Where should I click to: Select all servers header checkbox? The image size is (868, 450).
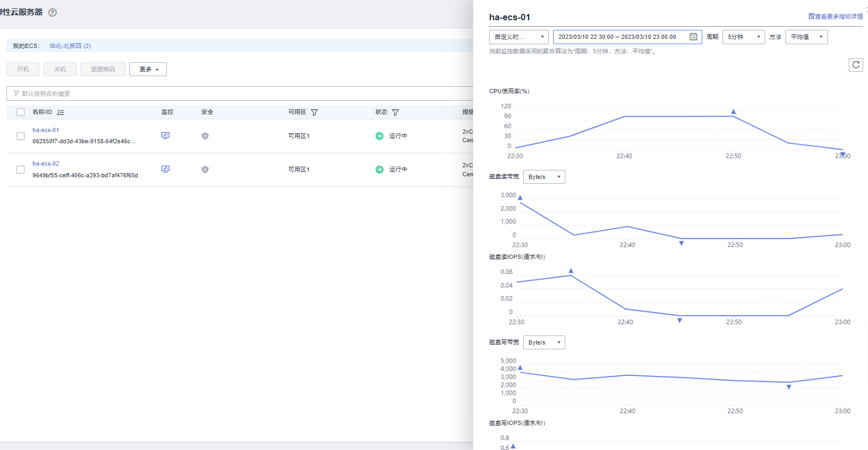point(21,112)
